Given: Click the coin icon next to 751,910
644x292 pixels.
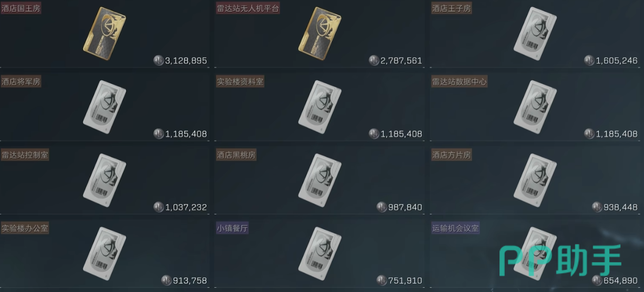Looking at the screenshot, I should click(381, 280).
